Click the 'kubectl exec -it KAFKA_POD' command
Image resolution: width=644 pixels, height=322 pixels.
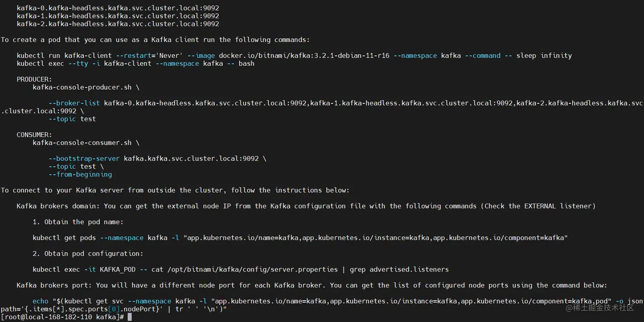241,270
